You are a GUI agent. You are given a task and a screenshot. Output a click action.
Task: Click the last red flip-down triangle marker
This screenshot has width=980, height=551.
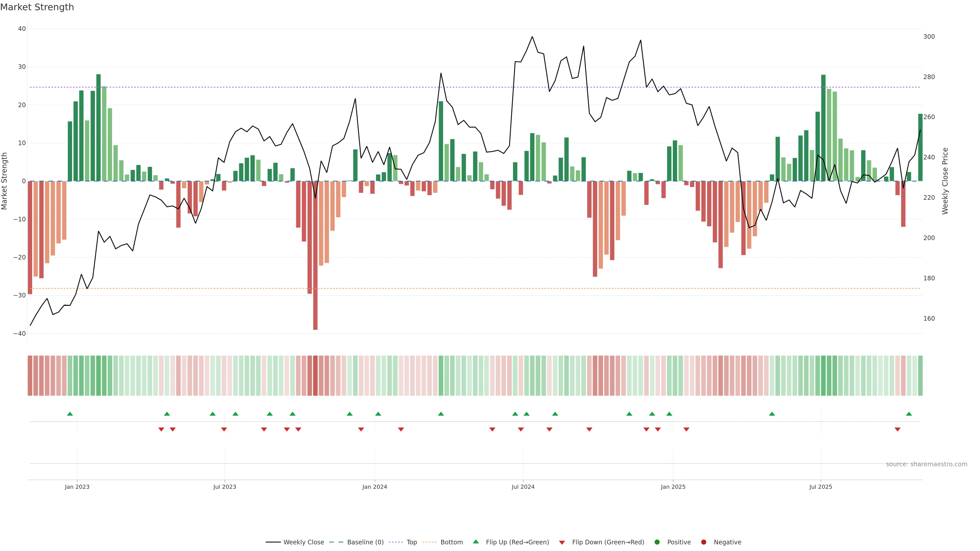tap(898, 429)
